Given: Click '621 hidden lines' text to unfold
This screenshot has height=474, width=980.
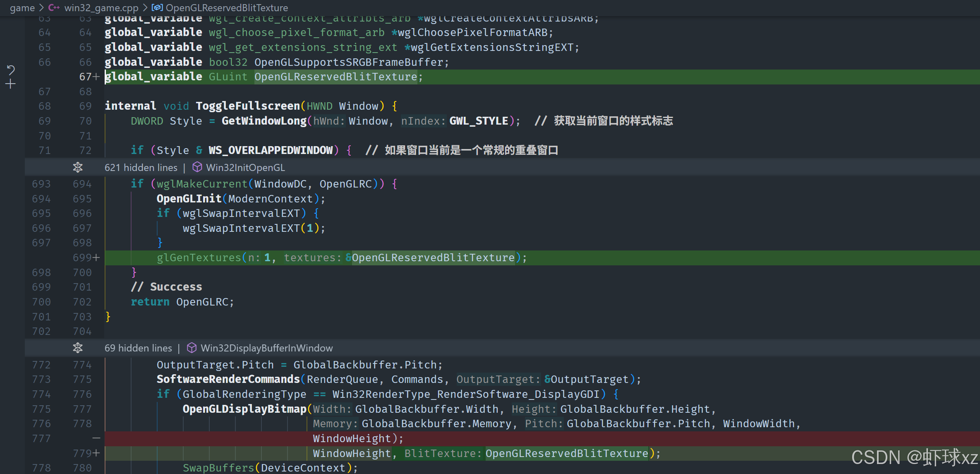Looking at the screenshot, I should pos(141,168).
